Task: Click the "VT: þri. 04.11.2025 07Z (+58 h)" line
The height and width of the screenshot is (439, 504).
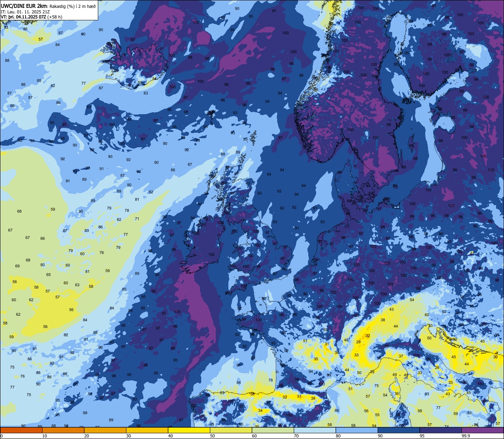Action: (x=31, y=17)
